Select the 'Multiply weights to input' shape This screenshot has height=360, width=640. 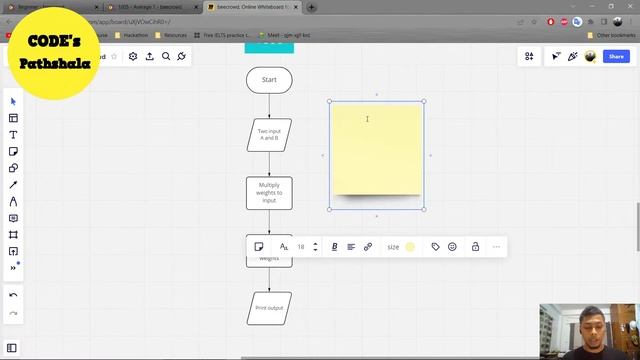coord(269,193)
